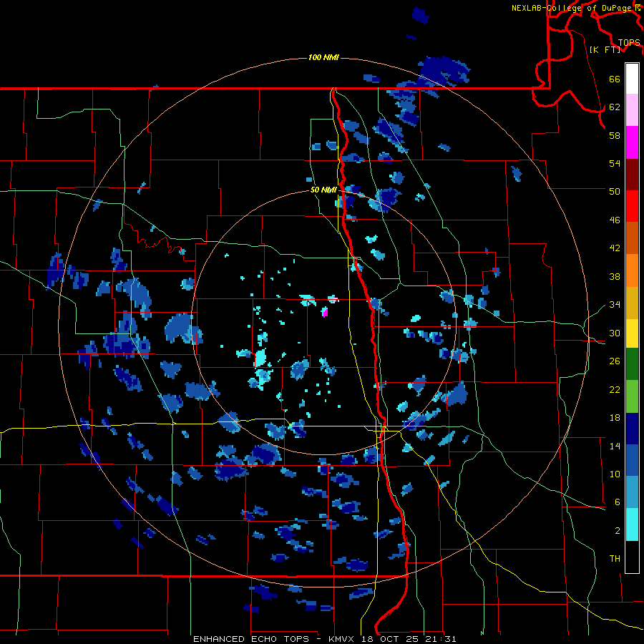Click the [K FT] units label

pos(605,49)
